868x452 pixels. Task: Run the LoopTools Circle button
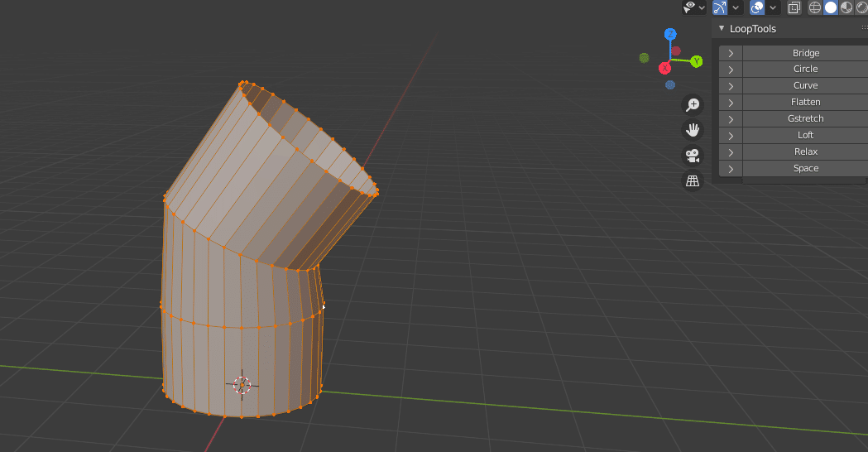coord(805,70)
